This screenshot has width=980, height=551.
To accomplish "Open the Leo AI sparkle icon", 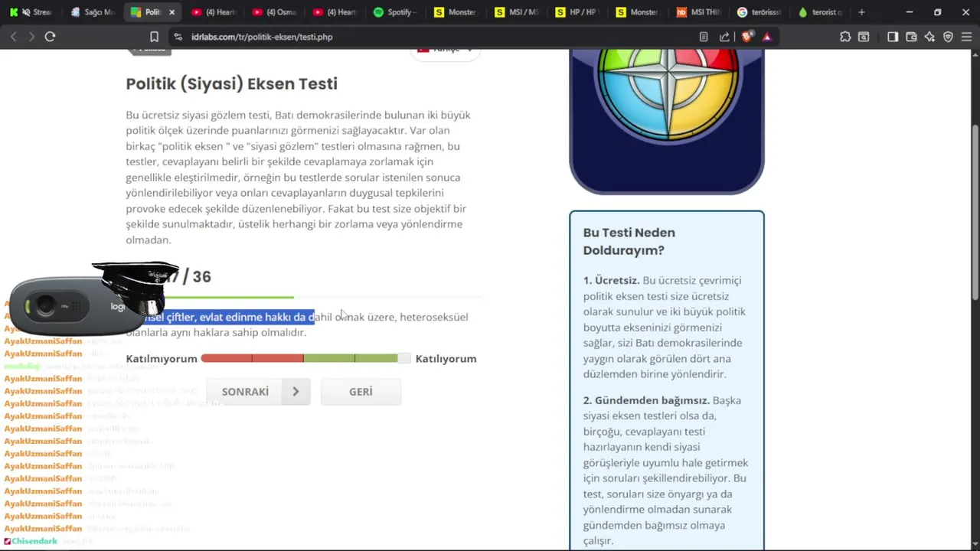I will point(929,37).
